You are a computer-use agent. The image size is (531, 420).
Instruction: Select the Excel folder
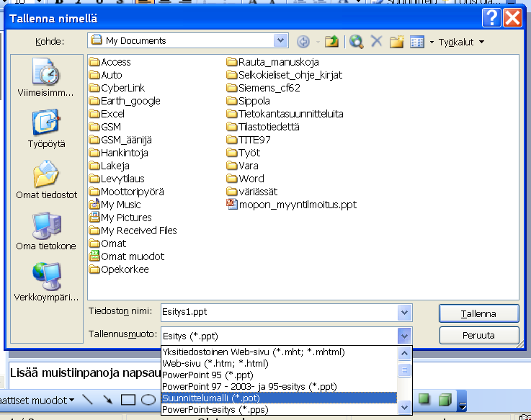click(107, 114)
